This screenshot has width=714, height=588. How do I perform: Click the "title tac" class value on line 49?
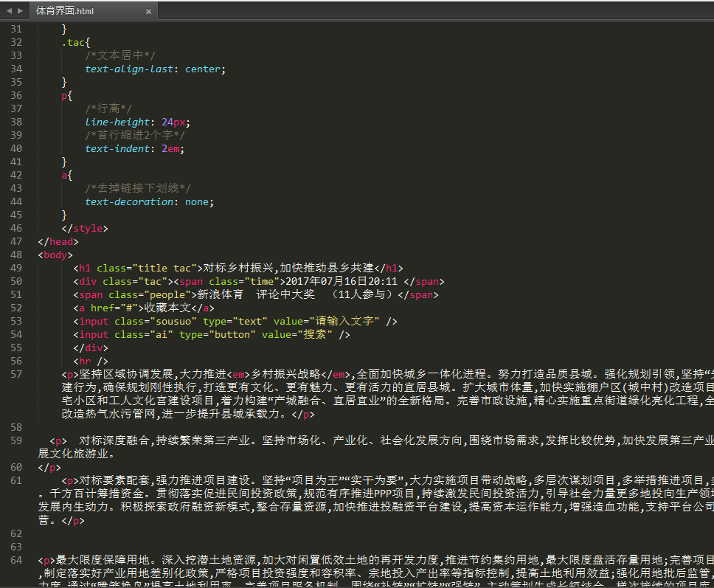(x=164, y=269)
